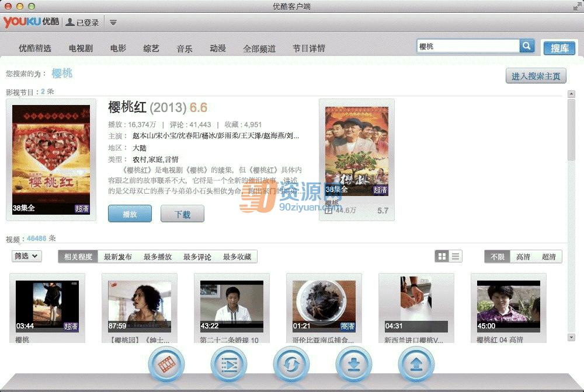Click the vertical scrollbar thumb
The height and width of the screenshot is (392, 584).
coord(571,130)
